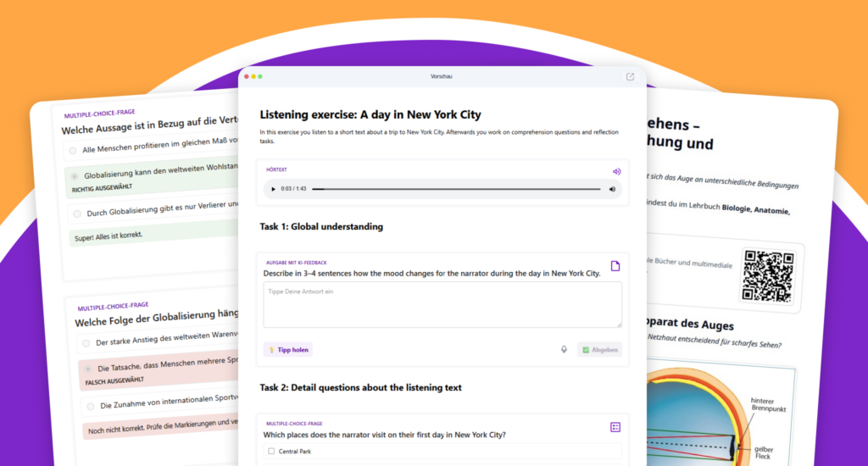
Task: Check the Central Park option
Action: [x=271, y=451]
